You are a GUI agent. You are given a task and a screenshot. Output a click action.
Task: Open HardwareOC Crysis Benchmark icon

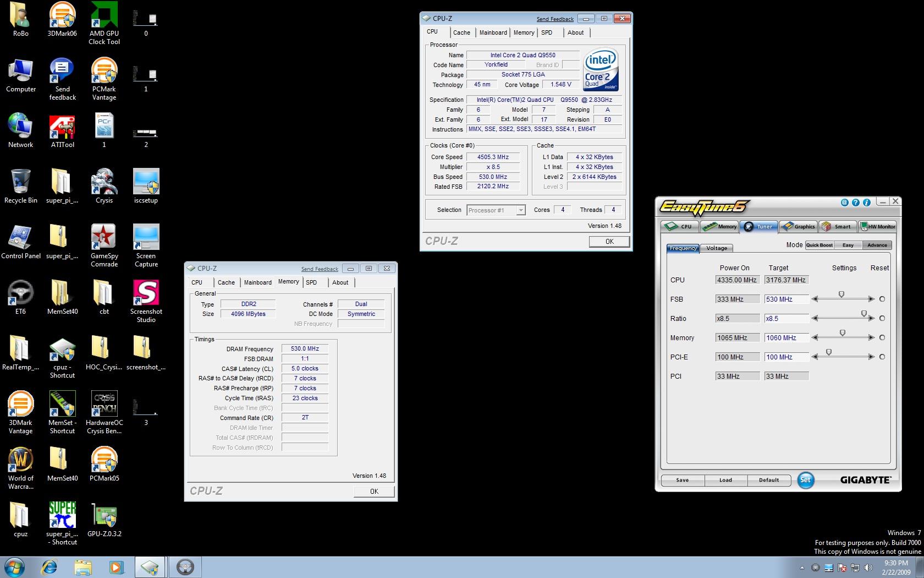tap(104, 412)
